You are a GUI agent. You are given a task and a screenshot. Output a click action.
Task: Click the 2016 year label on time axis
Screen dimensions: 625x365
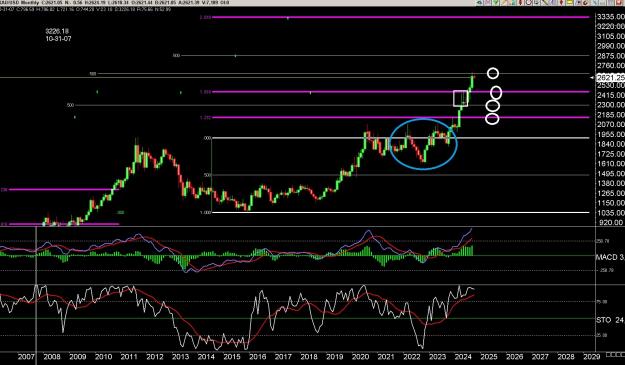click(x=257, y=357)
